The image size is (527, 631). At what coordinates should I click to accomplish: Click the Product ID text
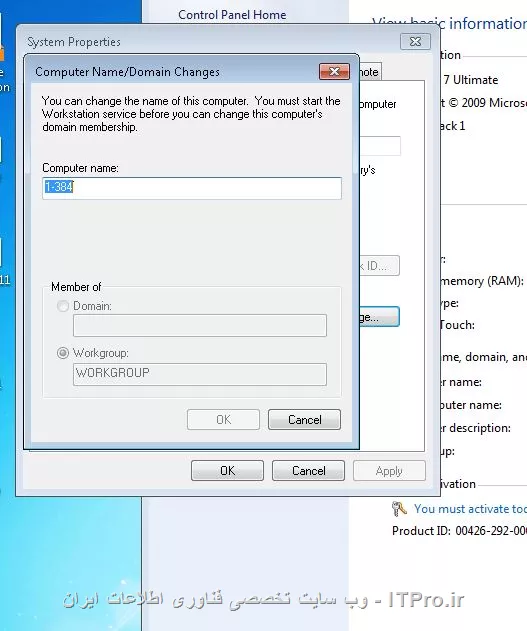tap(459, 531)
